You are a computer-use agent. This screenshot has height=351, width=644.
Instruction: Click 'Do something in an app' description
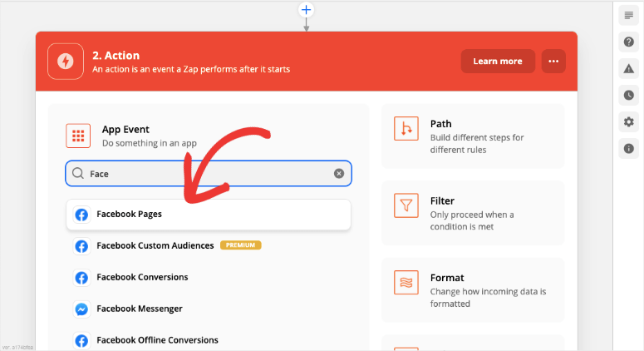pos(150,143)
